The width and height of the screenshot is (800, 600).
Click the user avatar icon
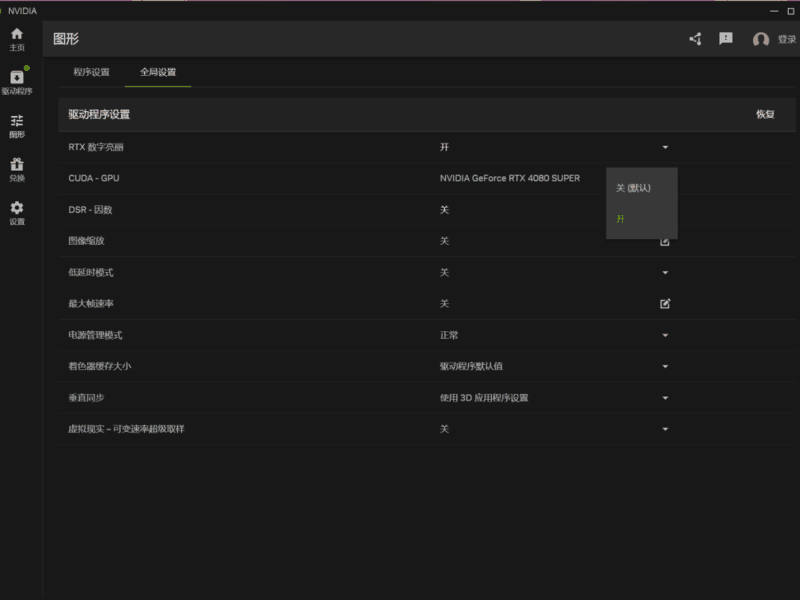pyautogui.click(x=761, y=39)
